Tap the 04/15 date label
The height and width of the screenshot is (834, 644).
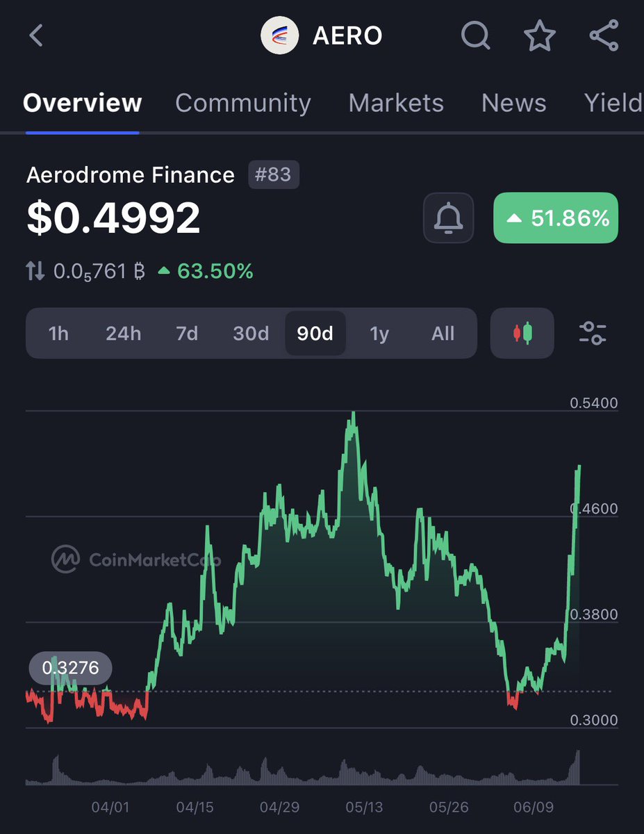tap(195, 807)
